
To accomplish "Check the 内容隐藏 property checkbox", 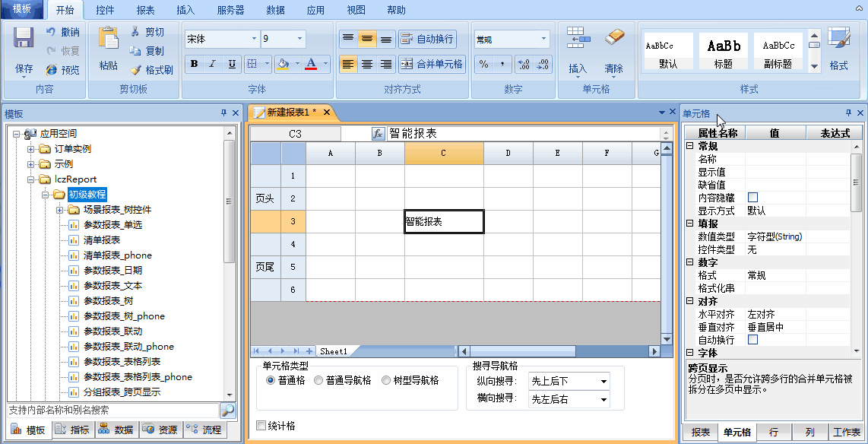I will [752, 198].
